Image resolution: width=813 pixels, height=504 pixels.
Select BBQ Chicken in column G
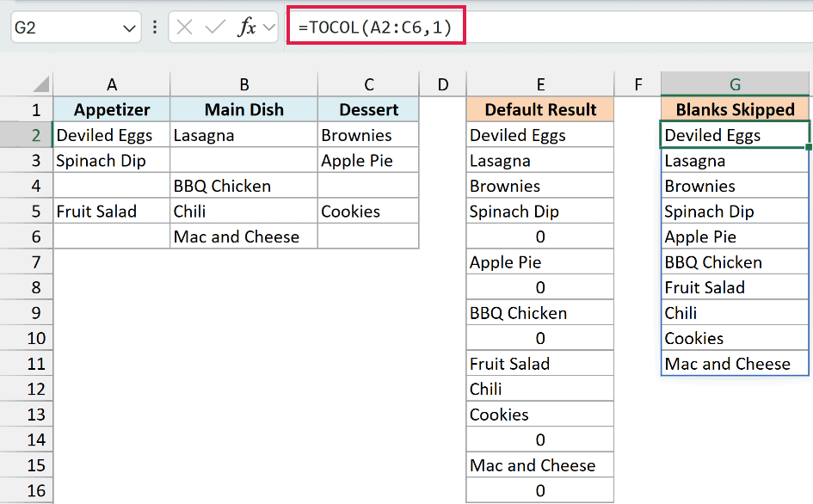coord(735,261)
